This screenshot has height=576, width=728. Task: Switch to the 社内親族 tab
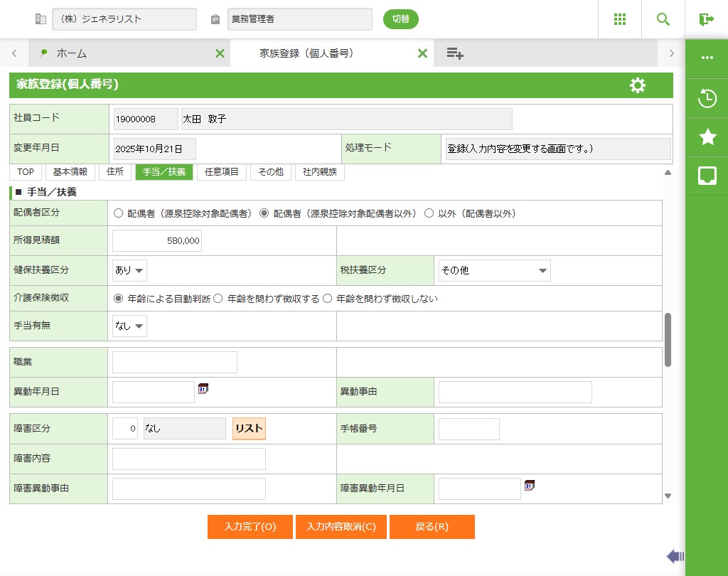tap(319, 172)
